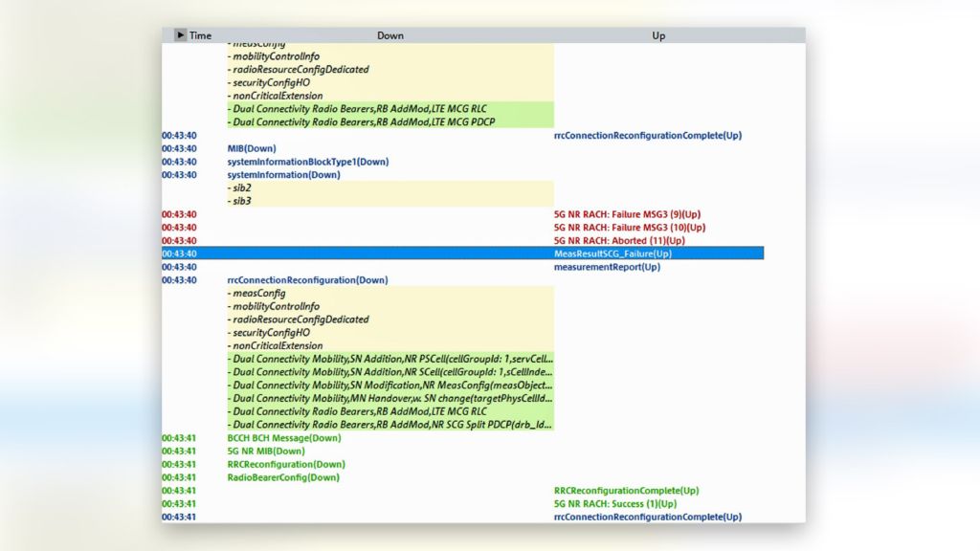The image size is (980, 551).
Task: Click the sib2 sub-item
Action: pyautogui.click(x=241, y=187)
